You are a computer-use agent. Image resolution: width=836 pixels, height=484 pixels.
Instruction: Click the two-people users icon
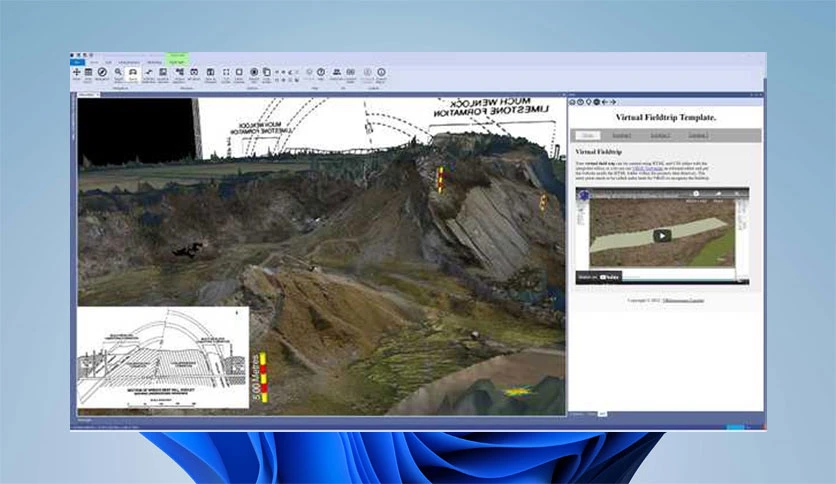click(336, 72)
